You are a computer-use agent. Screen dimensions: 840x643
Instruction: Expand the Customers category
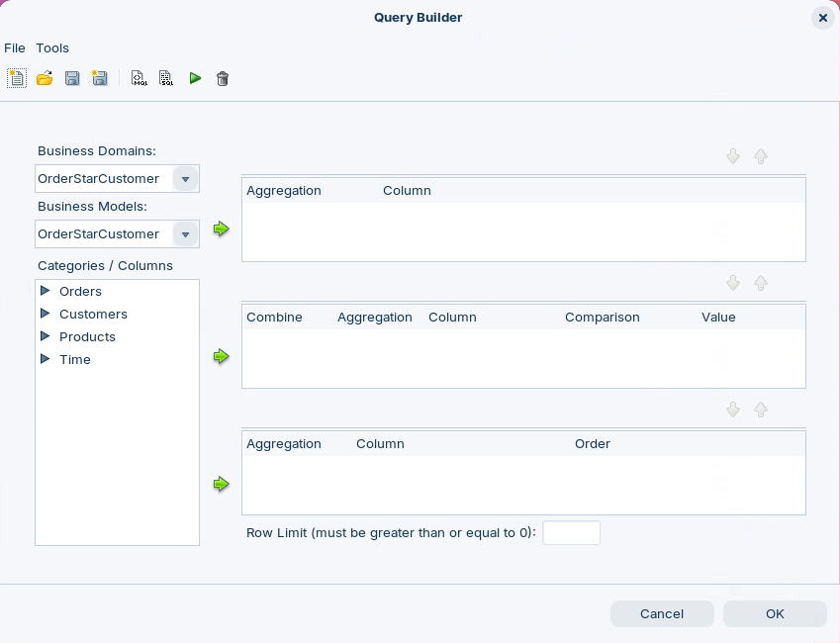[45, 314]
